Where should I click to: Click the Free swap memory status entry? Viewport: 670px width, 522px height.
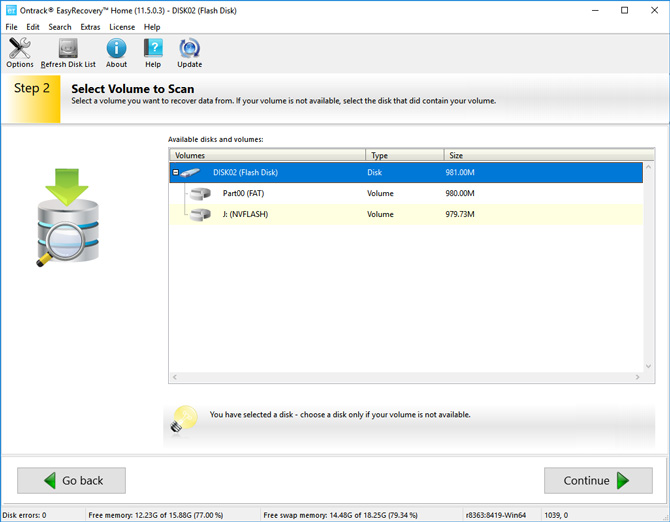pos(340,515)
